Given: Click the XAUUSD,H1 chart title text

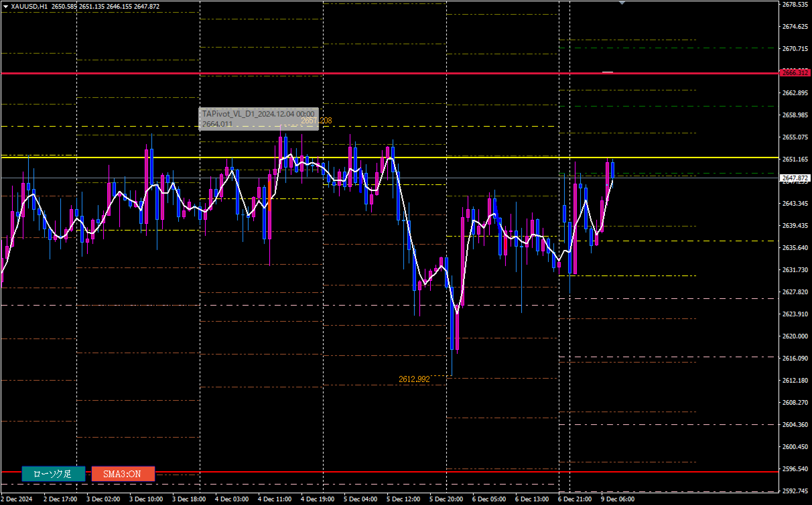Looking at the screenshot, I should coord(29,6).
